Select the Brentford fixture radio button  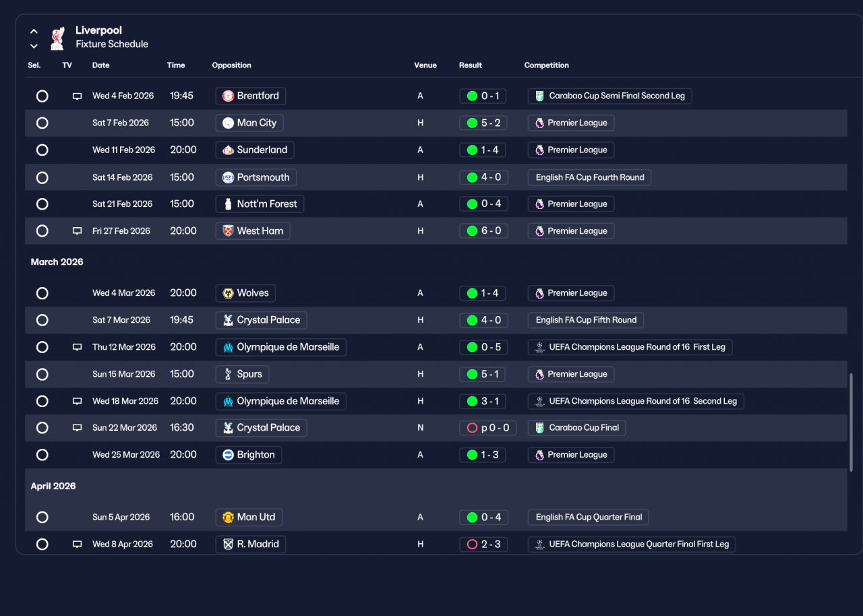(x=42, y=96)
